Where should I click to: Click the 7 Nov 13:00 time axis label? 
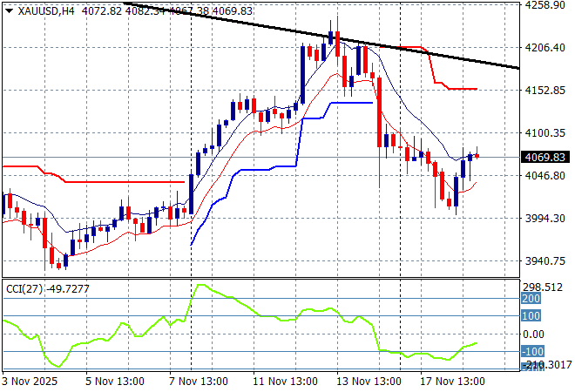tap(199, 382)
